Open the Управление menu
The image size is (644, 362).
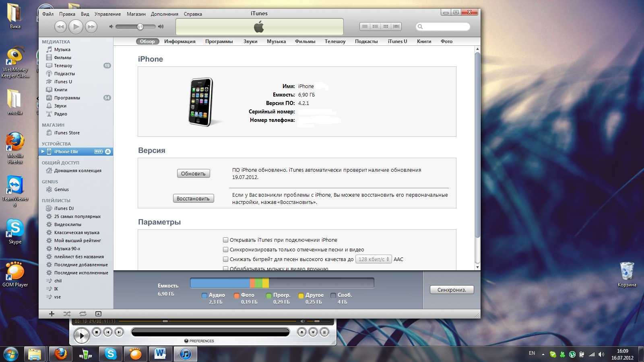(107, 14)
